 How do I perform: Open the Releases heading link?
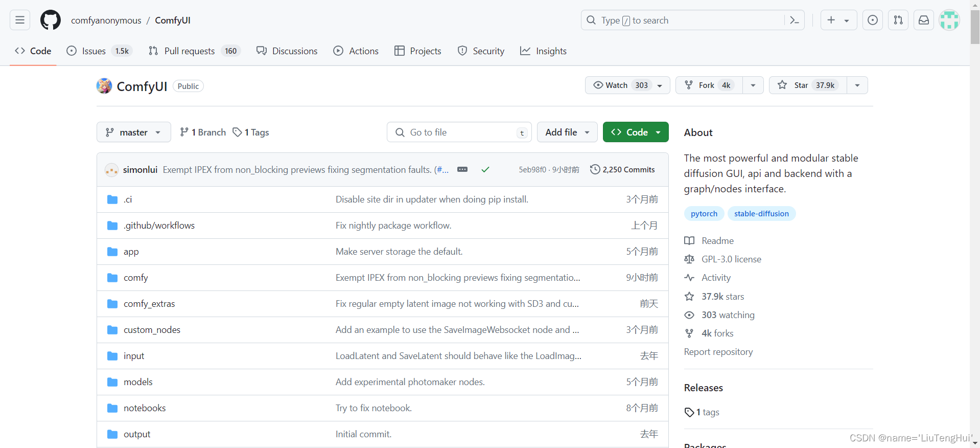click(704, 388)
